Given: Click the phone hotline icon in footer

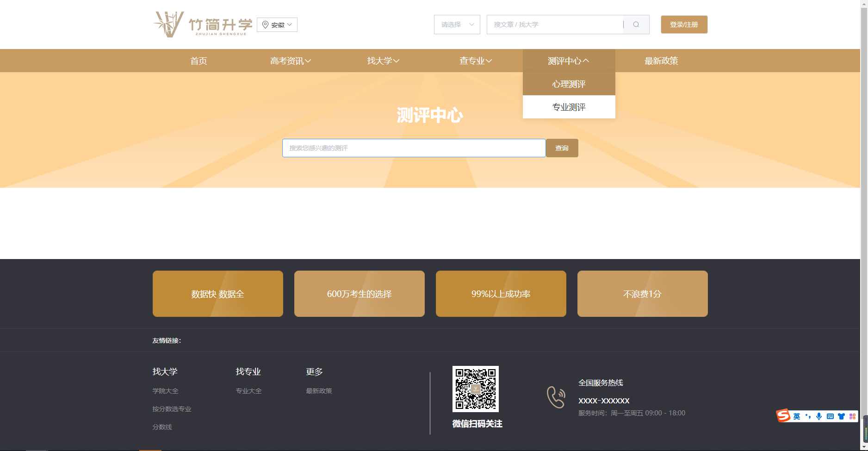Looking at the screenshot, I should pyautogui.click(x=556, y=397).
